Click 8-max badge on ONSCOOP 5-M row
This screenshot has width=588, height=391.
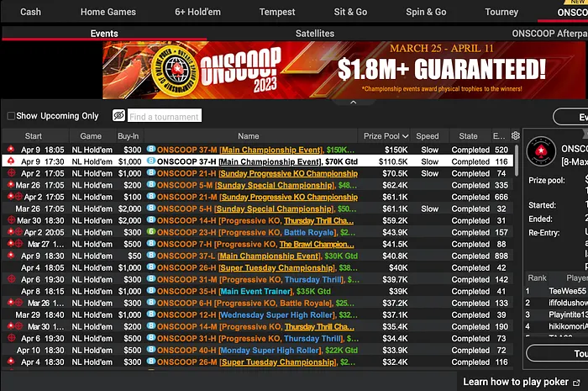150,185
